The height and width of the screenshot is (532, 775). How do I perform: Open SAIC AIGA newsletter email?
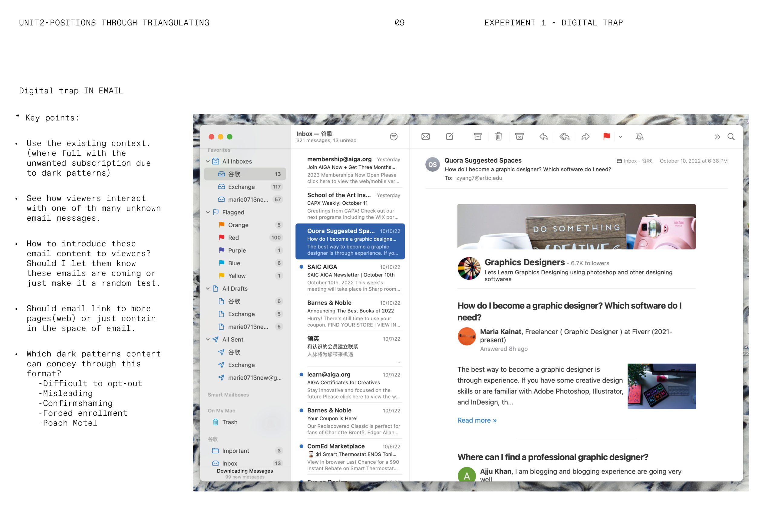point(350,278)
